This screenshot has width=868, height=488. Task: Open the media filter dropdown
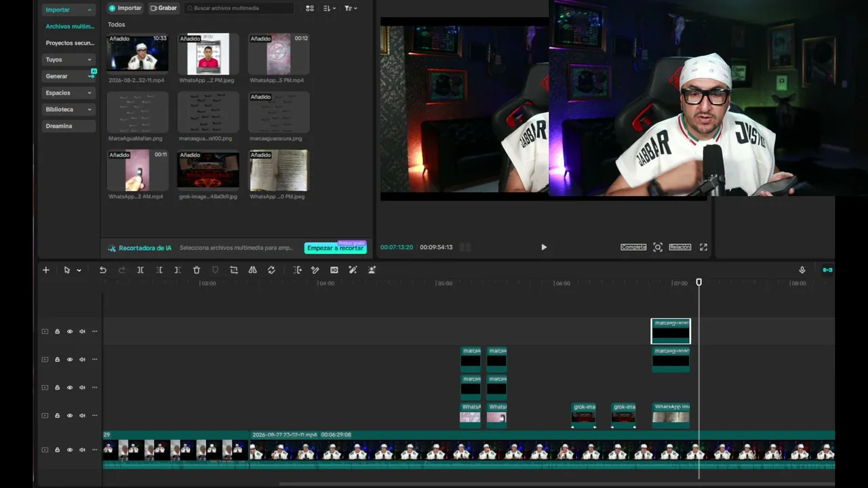[x=350, y=8]
